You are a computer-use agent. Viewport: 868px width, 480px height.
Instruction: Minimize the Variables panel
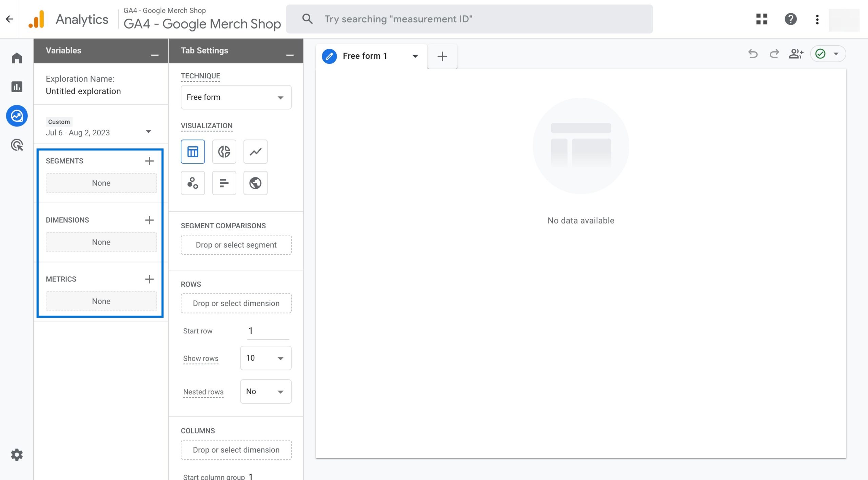[x=155, y=55]
